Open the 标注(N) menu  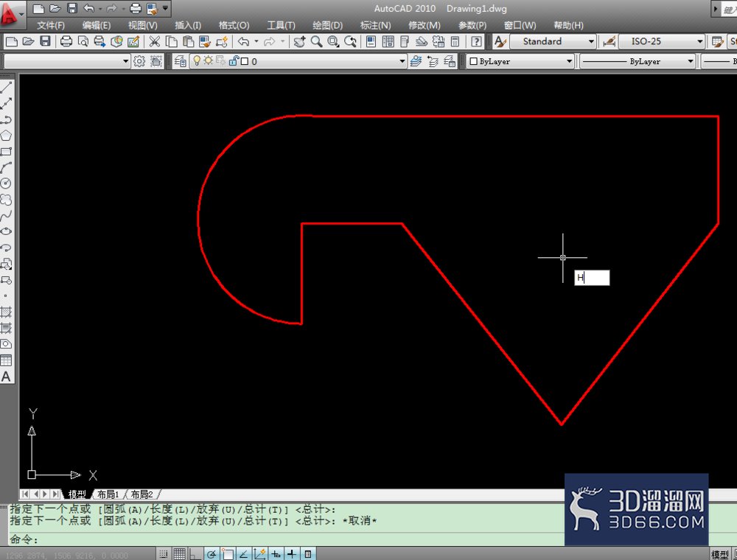(376, 25)
